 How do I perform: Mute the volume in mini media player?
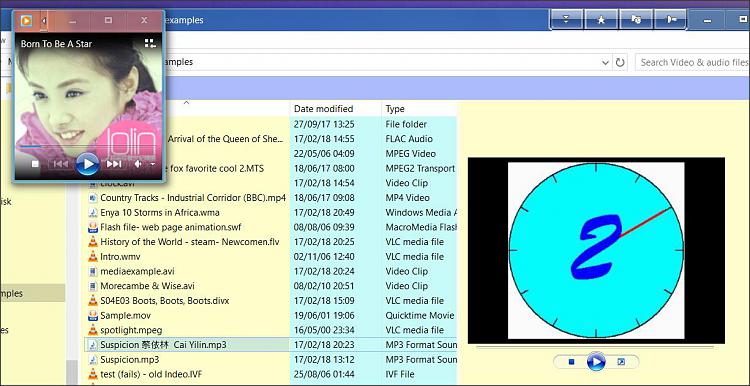click(x=138, y=164)
